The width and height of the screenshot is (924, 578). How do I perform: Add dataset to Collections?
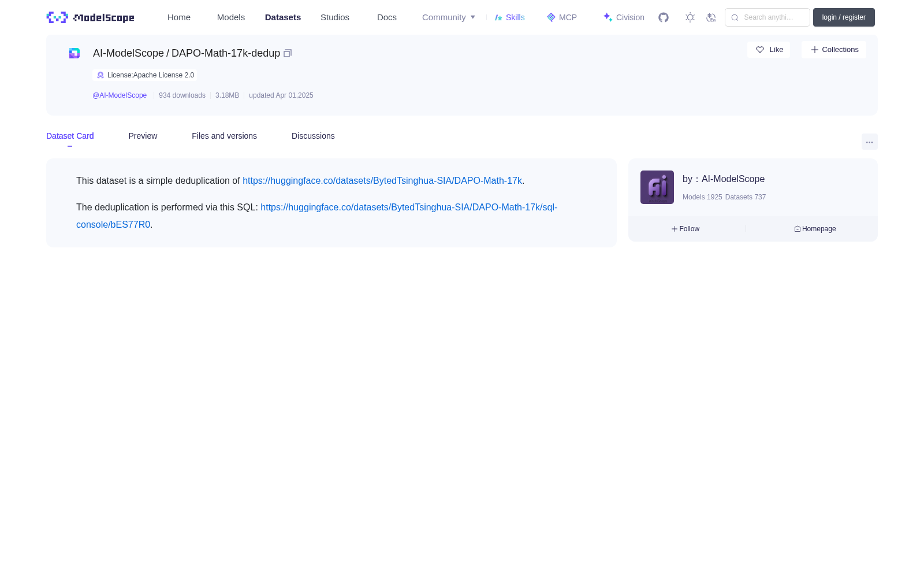pyautogui.click(x=834, y=50)
